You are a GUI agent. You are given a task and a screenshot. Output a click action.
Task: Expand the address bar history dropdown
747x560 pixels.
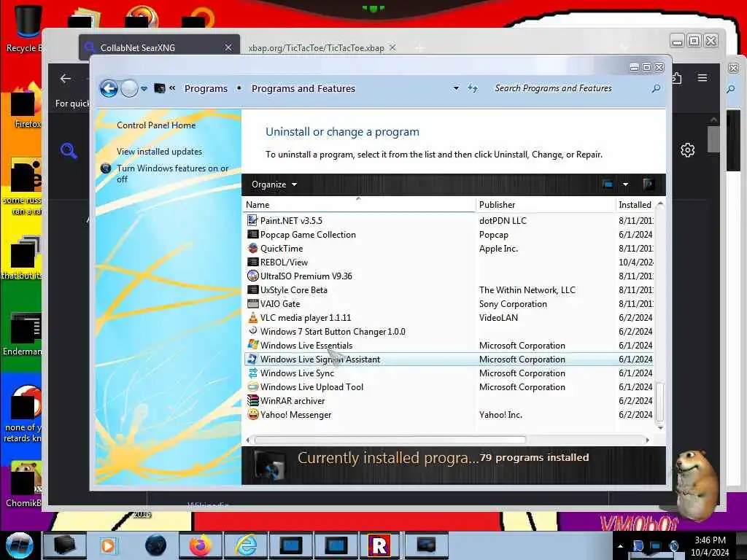[456, 88]
